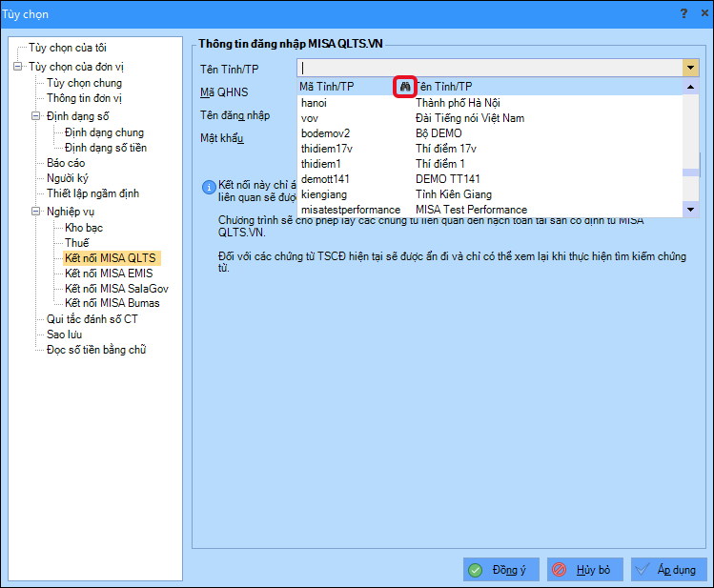Click the help question mark icon
Viewport: 714px width, 588px height.
[683, 13]
